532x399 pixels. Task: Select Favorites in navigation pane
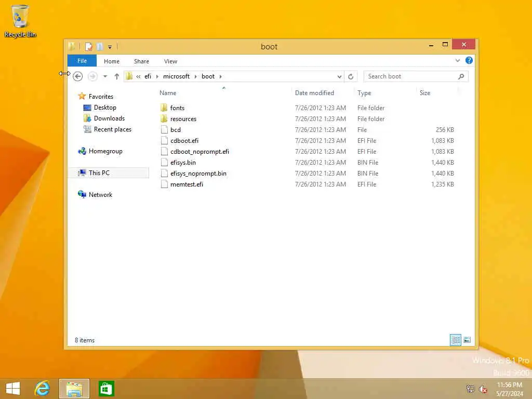pyautogui.click(x=101, y=96)
